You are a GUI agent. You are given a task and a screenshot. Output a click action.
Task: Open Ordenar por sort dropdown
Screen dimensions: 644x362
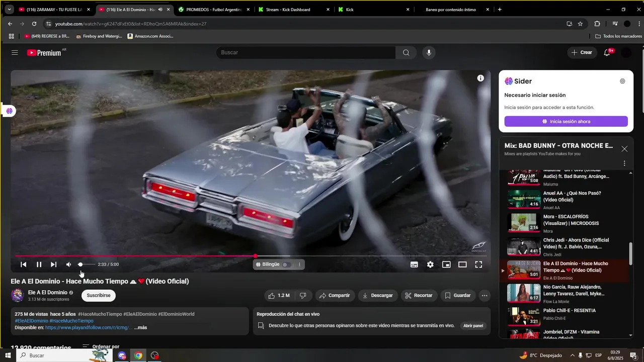101,346
